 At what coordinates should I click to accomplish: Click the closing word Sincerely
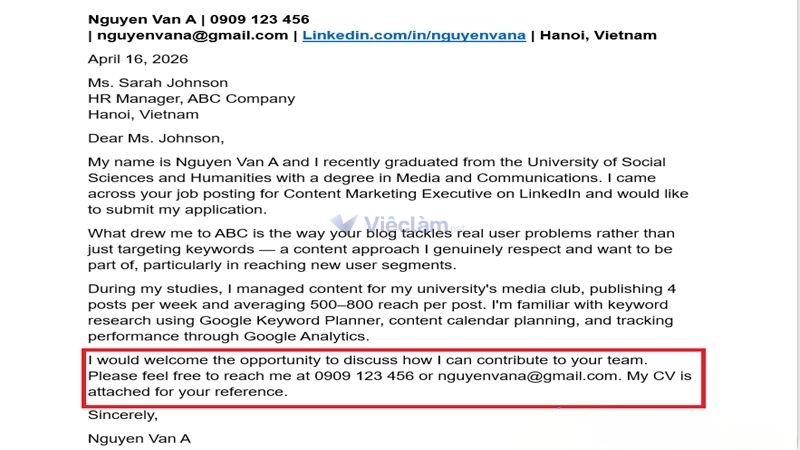coord(122,415)
